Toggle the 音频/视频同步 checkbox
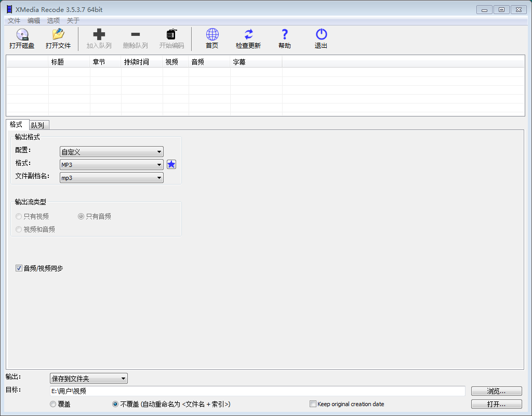The width and height of the screenshot is (532, 416). click(x=19, y=268)
